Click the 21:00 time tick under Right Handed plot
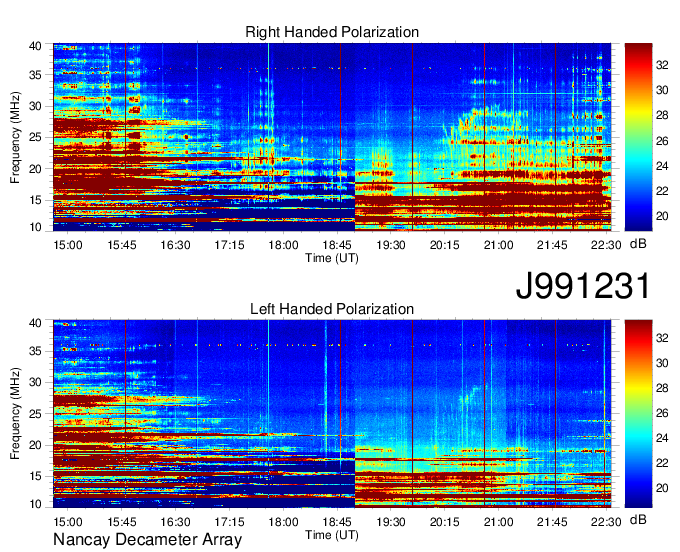Viewport: 680px width, 552px height. click(x=498, y=245)
